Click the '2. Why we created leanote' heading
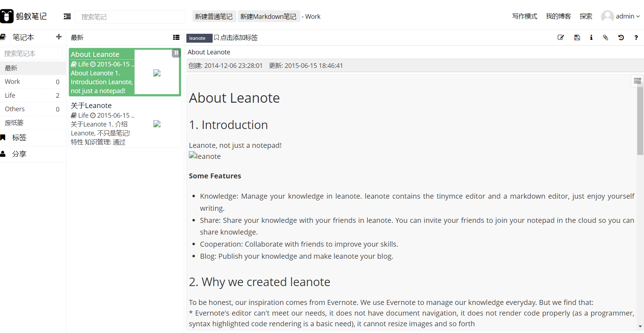 pyautogui.click(x=260, y=282)
